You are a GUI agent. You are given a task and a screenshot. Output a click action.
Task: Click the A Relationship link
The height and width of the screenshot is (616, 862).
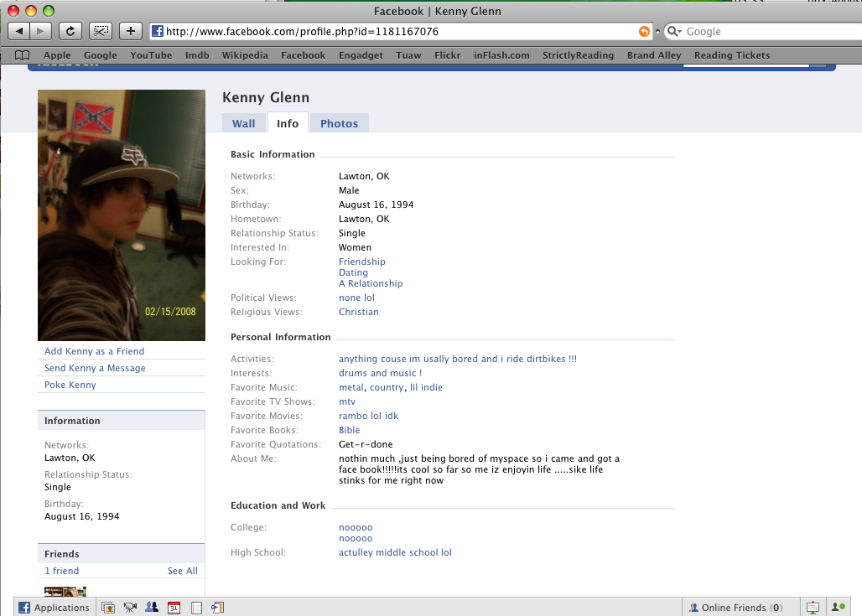point(371,283)
